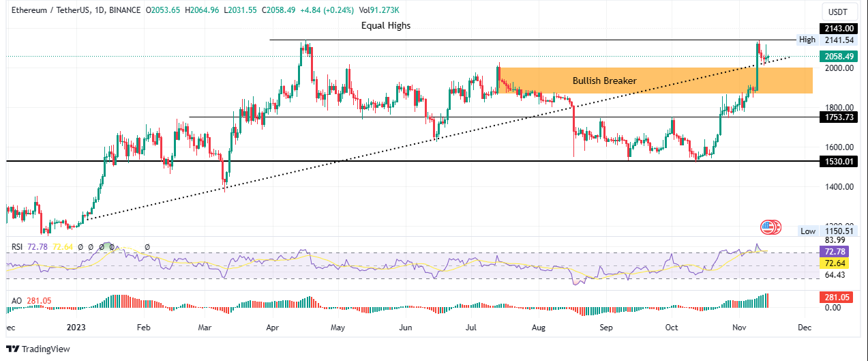Viewport: 868px width, 361px height.
Task: Select the orange Bullish Breaker rectangle zone
Action: click(x=655, y=81)
